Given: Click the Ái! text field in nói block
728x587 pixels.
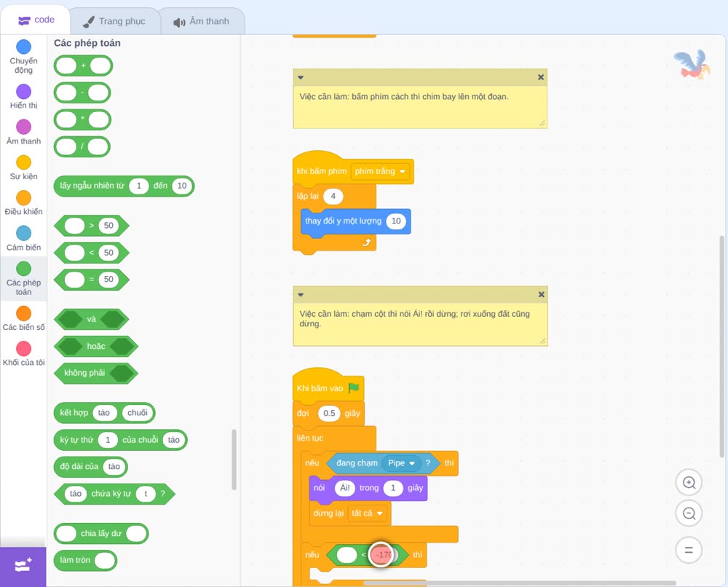Looking at the screenshot, I should [345, 488].
